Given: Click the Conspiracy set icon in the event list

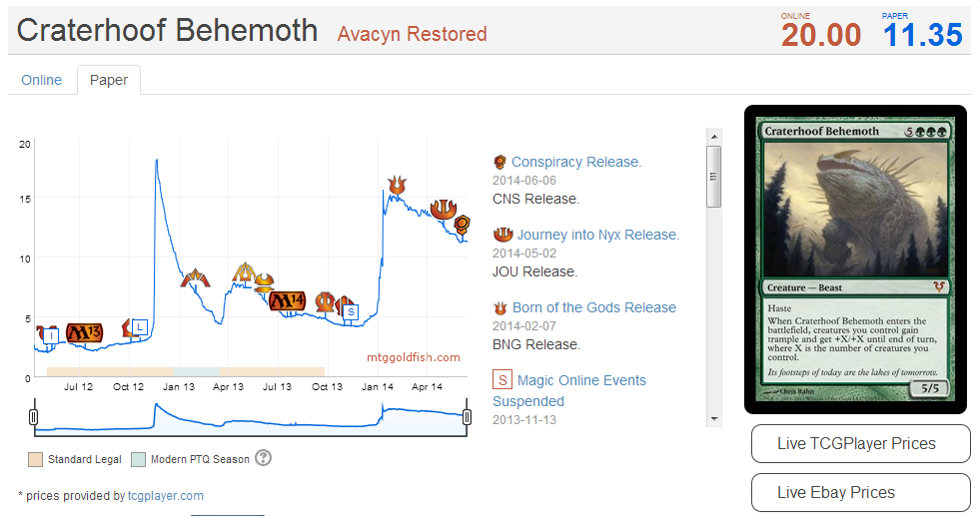Looking at the screenshot, I should click(500, 162).
